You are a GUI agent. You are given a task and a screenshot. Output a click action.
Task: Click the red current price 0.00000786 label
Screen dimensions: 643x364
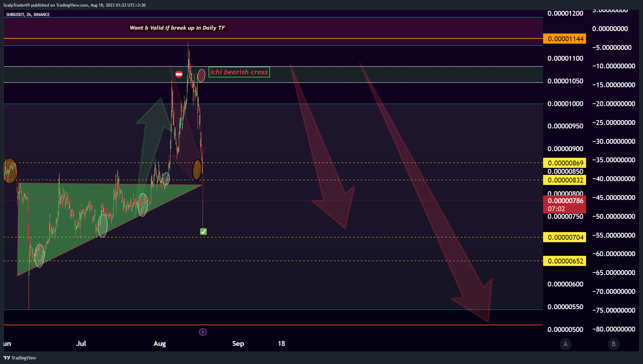[565, 205]
